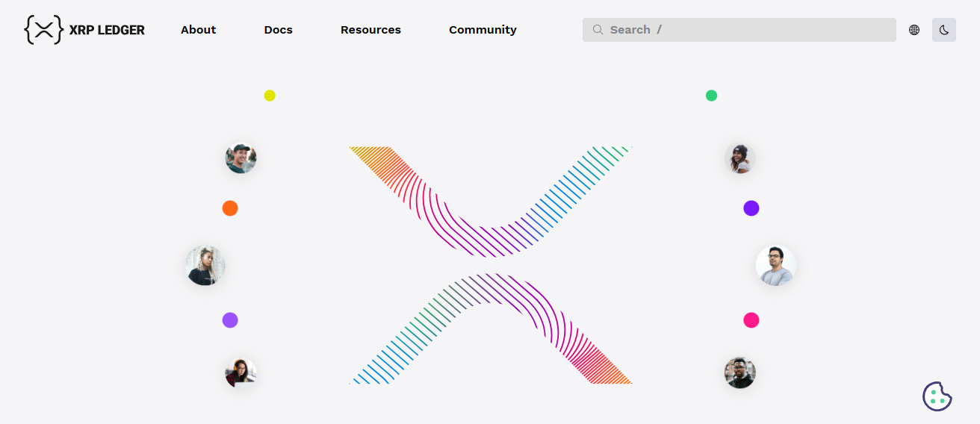Expand the About menu
Screen dimensions: 980x424
(x=198, y=30)
